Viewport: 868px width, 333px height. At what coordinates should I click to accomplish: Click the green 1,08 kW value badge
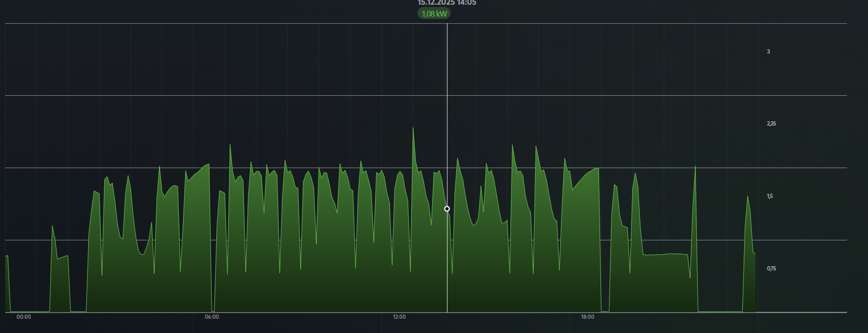pos(434,14)
